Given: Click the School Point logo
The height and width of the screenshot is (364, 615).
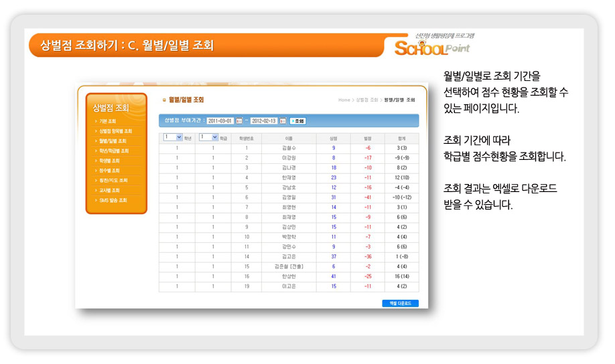Looking at the screenshot, I should coord(433,47).
